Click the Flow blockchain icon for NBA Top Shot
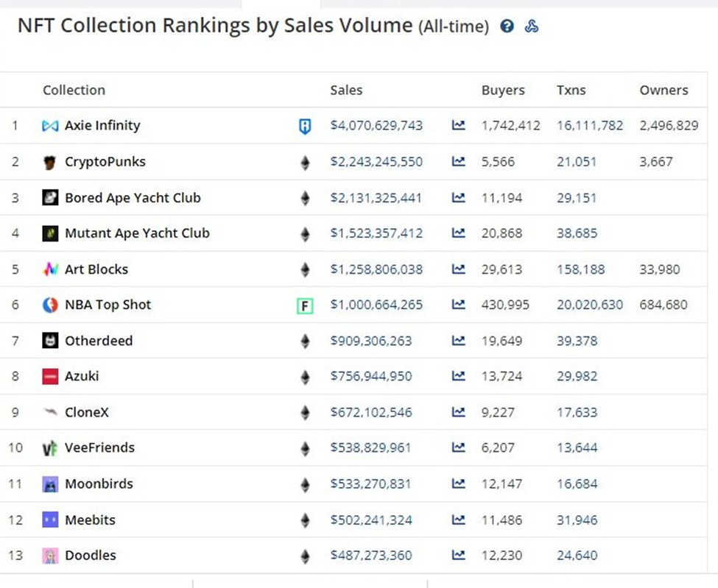Viewport: 718px width, 588px height. click(x=305, y=305)
